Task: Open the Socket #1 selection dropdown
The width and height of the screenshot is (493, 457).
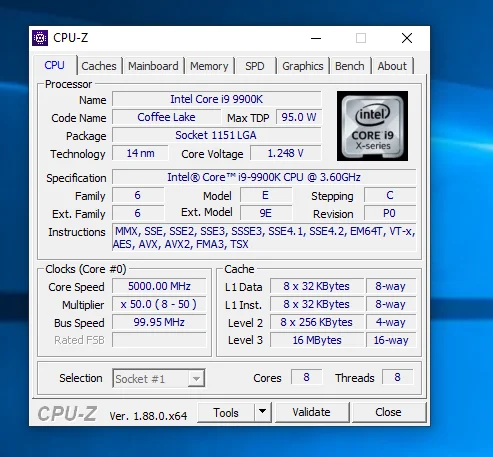Action: (159, 378)
